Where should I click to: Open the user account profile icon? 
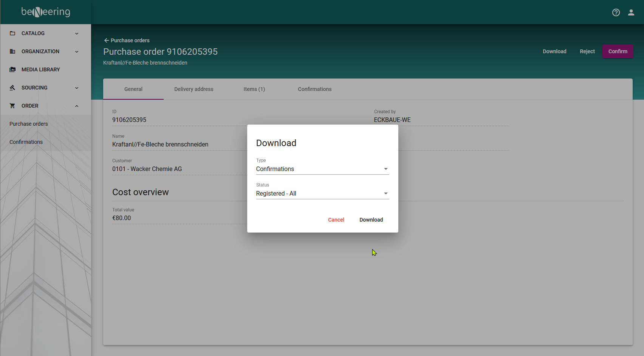click(x=631, y=12)
